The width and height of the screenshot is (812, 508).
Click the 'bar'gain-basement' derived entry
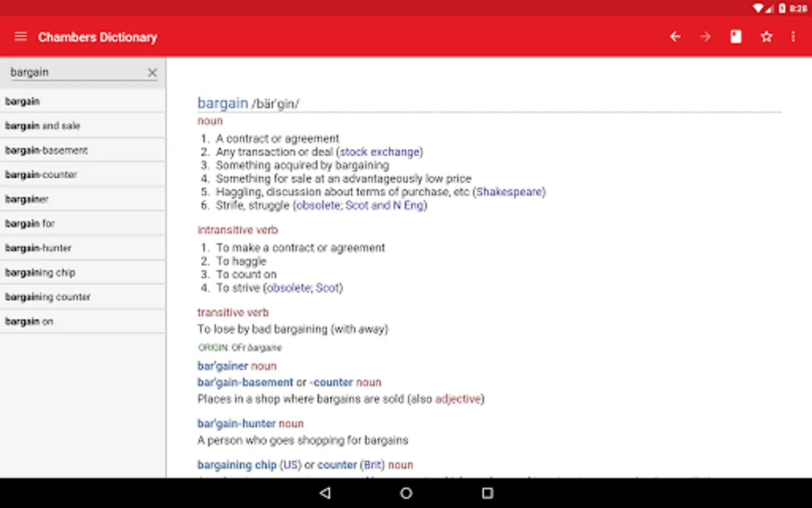pyautogui.click(x=245, y=382)
